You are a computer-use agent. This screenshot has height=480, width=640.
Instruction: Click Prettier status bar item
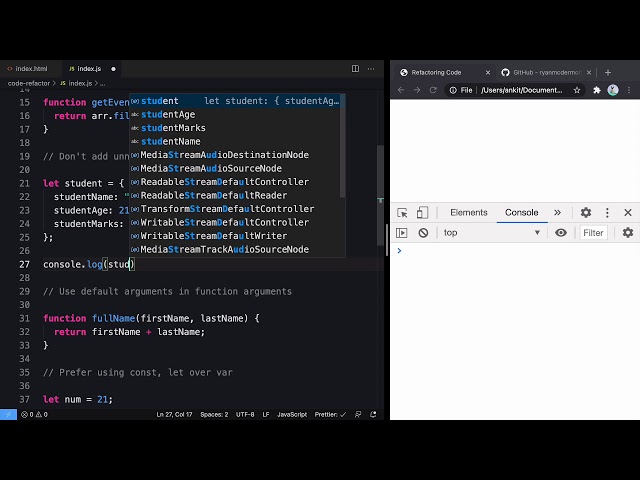point(330,414)
